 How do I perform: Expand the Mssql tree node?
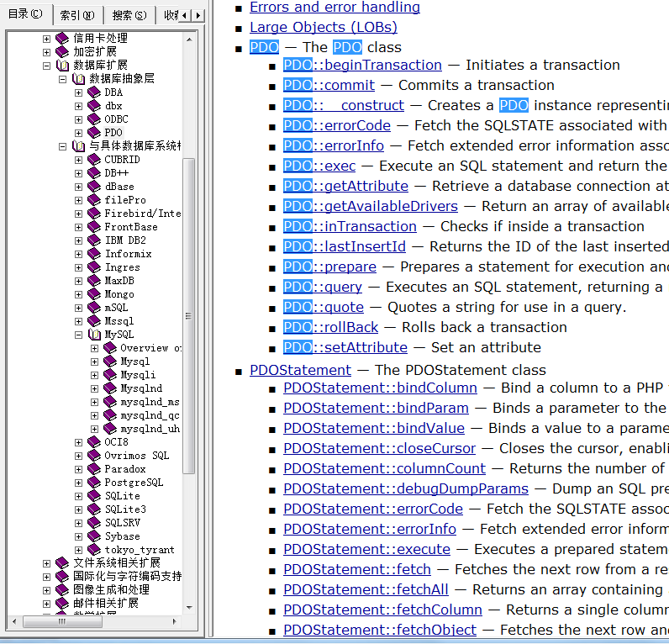coord(78,321)
